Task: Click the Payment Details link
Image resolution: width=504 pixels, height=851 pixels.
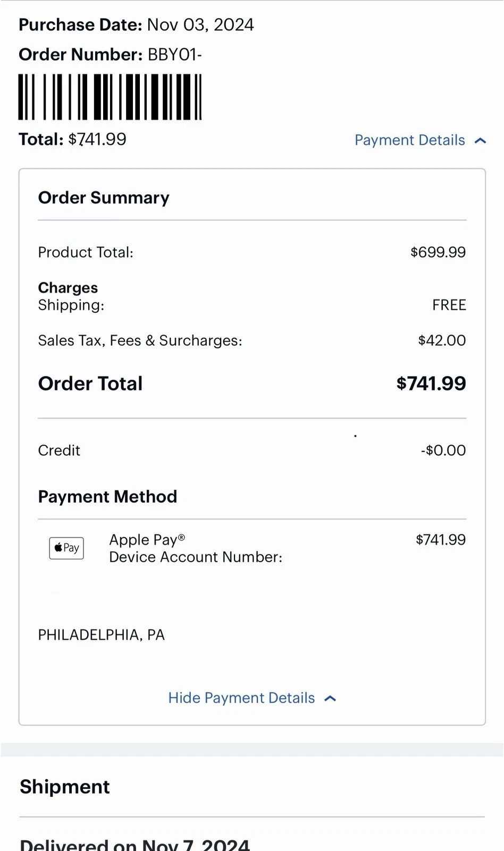Action: tap(409, 140)
